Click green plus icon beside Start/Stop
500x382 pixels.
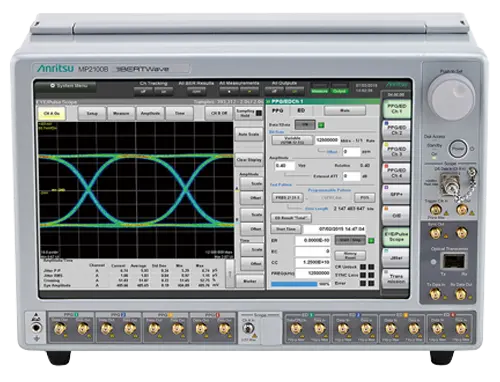371,240
